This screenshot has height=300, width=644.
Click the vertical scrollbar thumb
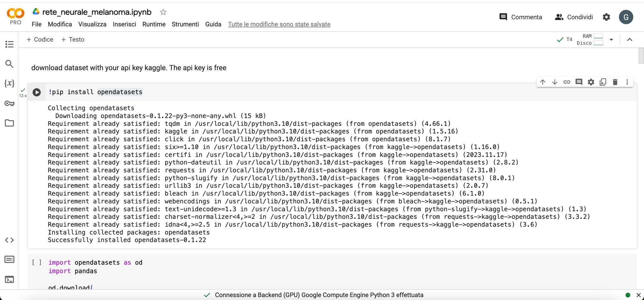click(x=641, y=56)
